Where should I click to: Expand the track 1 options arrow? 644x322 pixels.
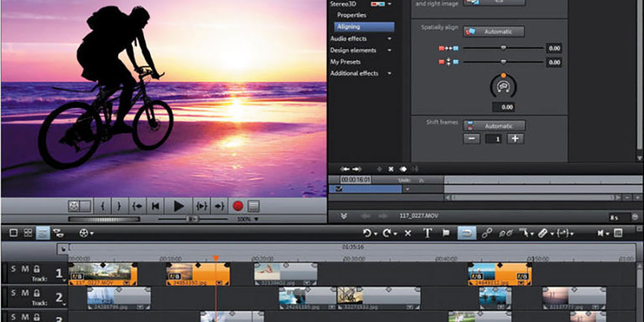coord(64,281)
